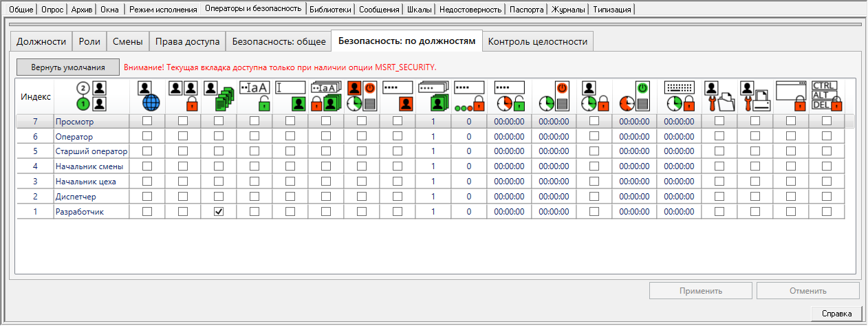The image size is (868, 326).
Task: Click the clock with red power button icon
Action: (554, 96)
